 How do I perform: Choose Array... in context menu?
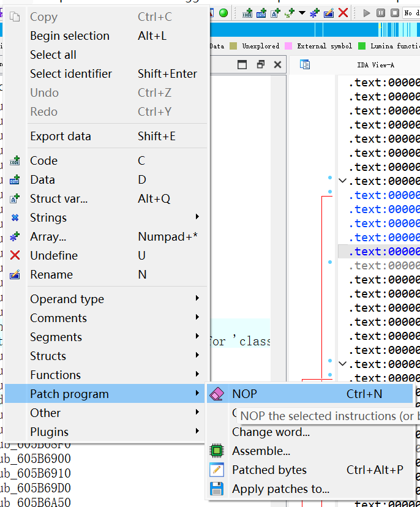coord(106,237)
